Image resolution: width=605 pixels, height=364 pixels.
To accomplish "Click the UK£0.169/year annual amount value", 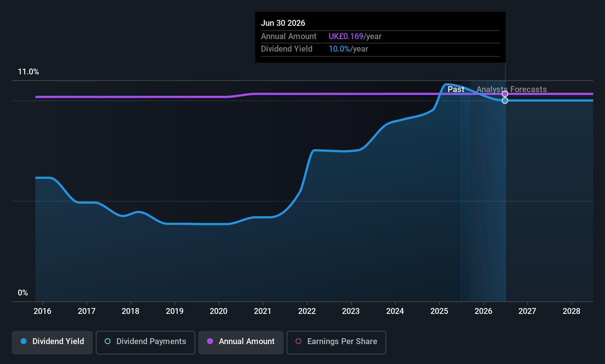I will (355, 36).
